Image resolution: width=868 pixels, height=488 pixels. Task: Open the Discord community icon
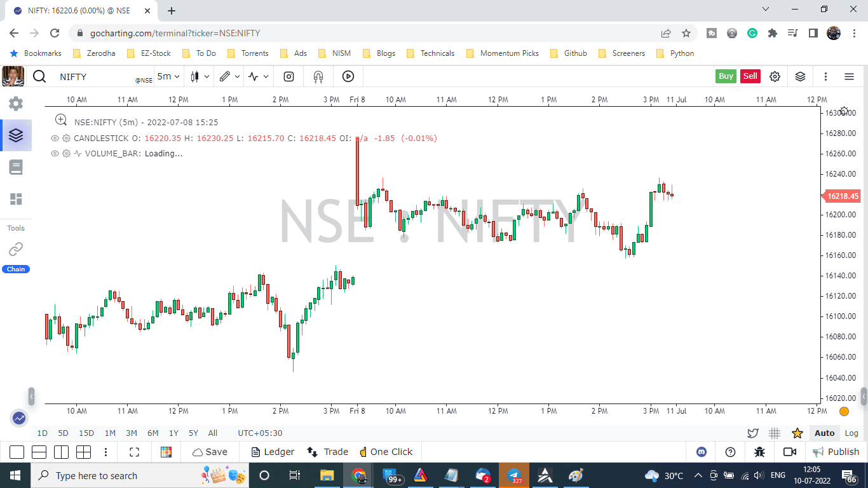pos(701,452)
